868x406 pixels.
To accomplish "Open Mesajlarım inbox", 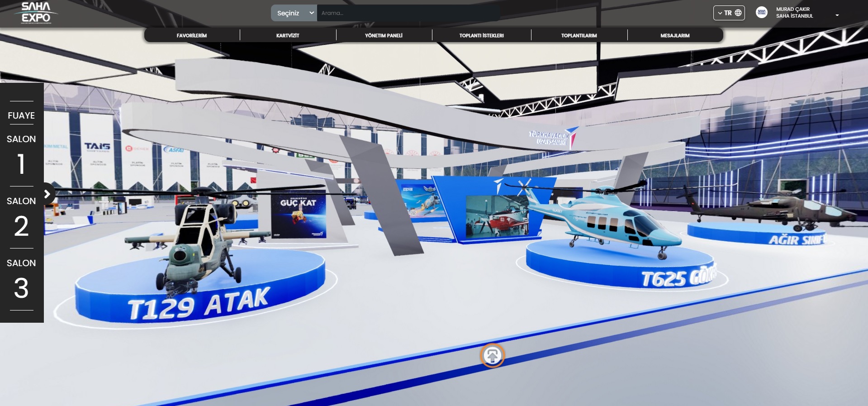I will (675, 35).
